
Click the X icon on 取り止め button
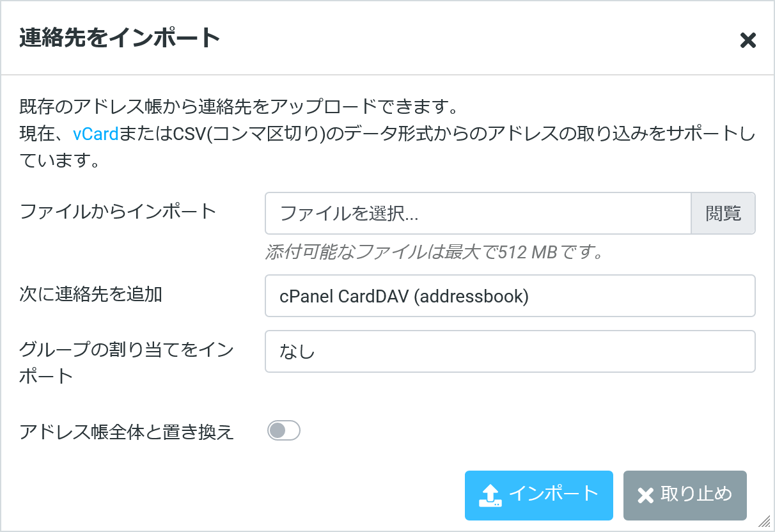646,495
